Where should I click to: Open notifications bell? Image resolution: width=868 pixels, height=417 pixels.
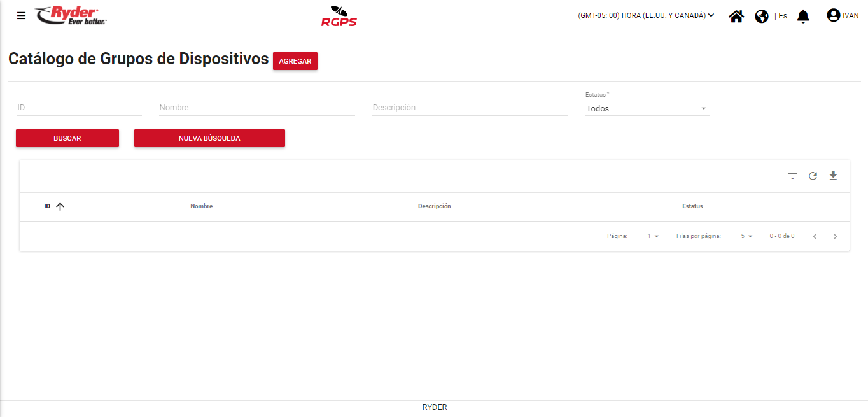click(803, 16)
